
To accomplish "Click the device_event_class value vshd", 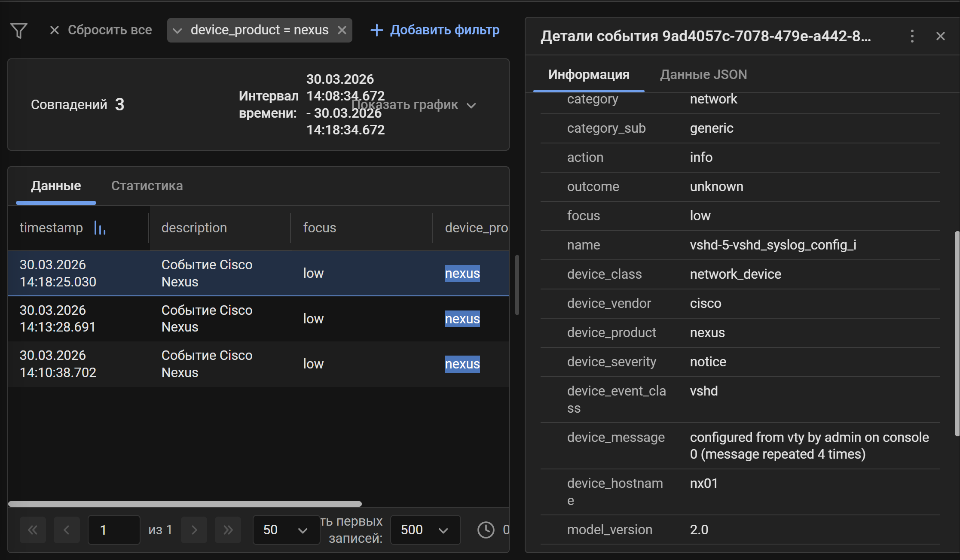I will tap(704, 391).
